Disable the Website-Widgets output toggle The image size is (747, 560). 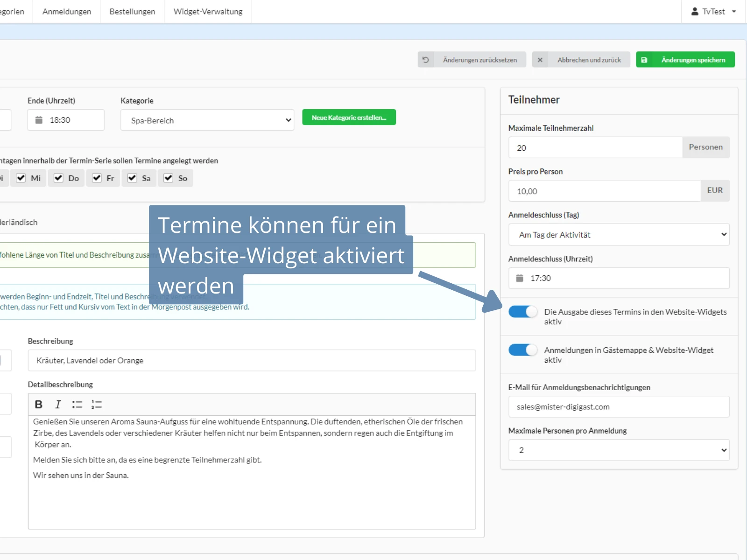(523, 312)
